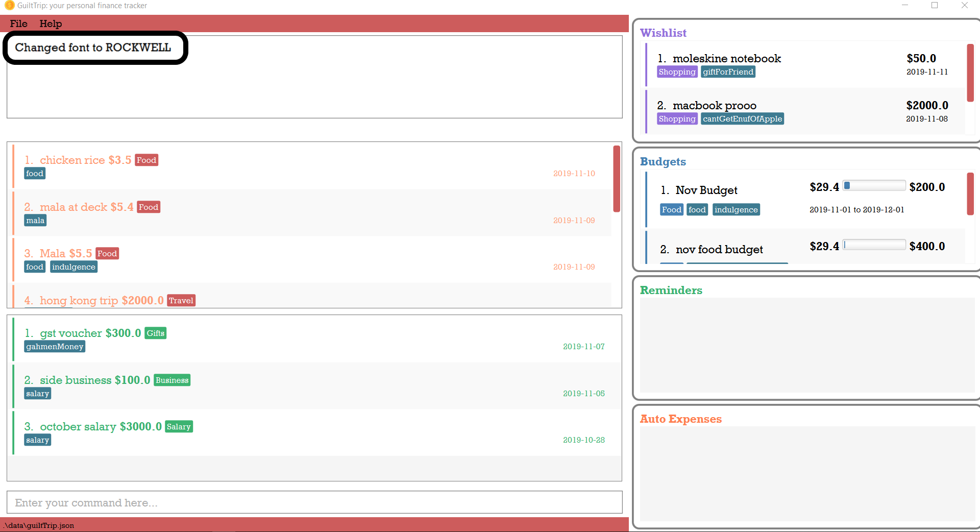Viewport: 980px width, 532px height.
Task: Click the guiltTrip.json status bar path
Action: (39, 525)
